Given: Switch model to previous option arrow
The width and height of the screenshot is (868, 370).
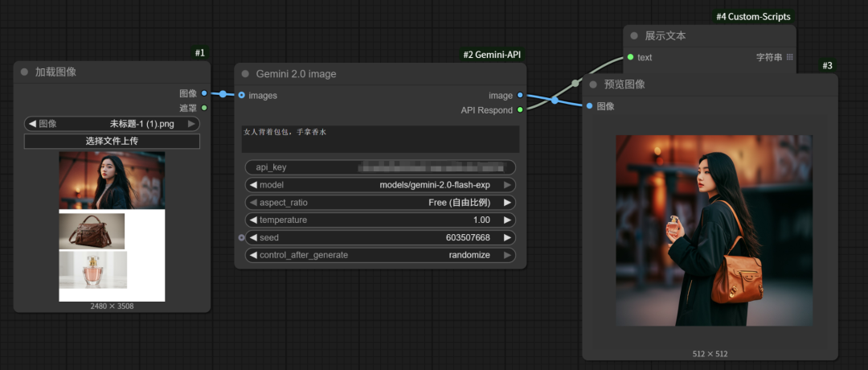Looking at the screenshot, I should (253, 184).
